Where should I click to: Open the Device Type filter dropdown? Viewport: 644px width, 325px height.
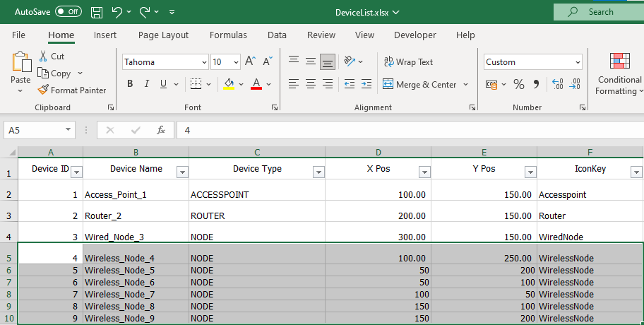coord(318,172)
